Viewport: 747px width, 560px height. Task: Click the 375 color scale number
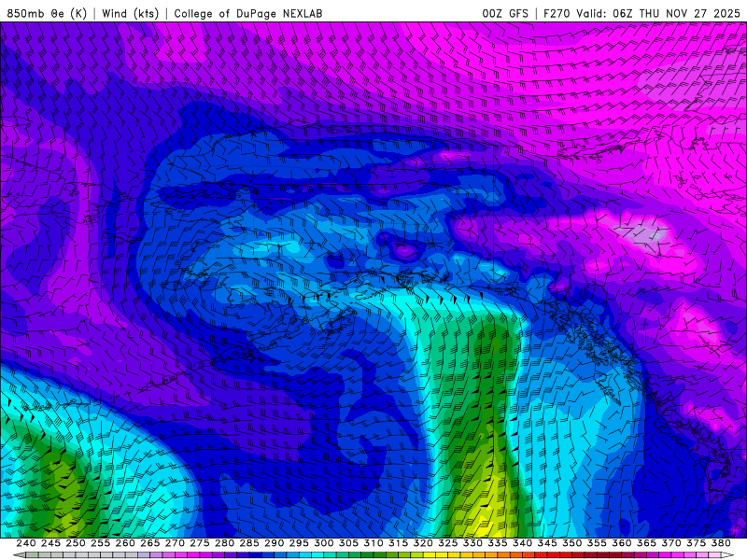click(696, 543)
